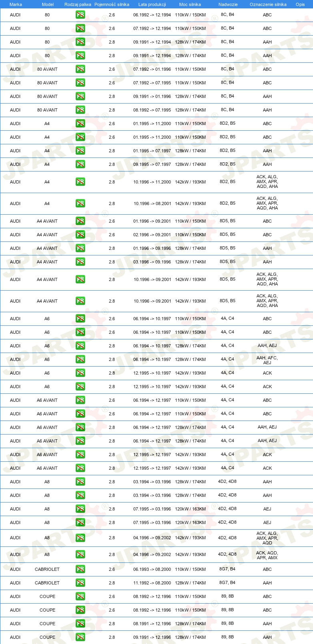Select fuel icon for A4 AVANT 01.1996 -> 09.2001
Image resolution: width=313 pixels, height=644 pixels.
tap(80, 221)
